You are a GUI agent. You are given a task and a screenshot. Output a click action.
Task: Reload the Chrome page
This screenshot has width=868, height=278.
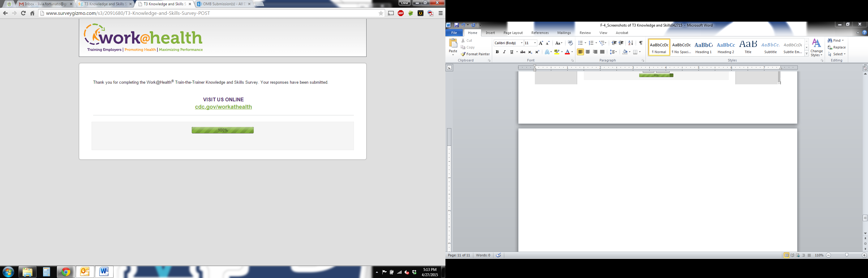point(23,13)
